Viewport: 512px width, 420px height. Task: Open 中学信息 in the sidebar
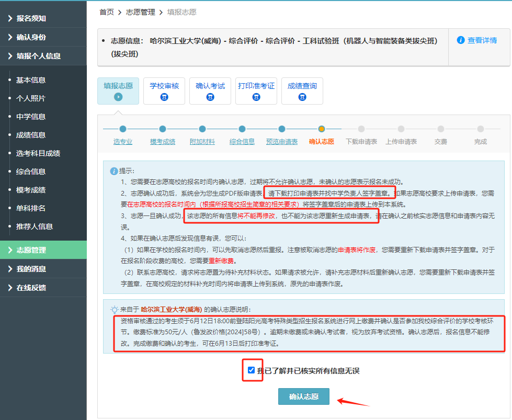pyautogui.click(x=31, y=117)
